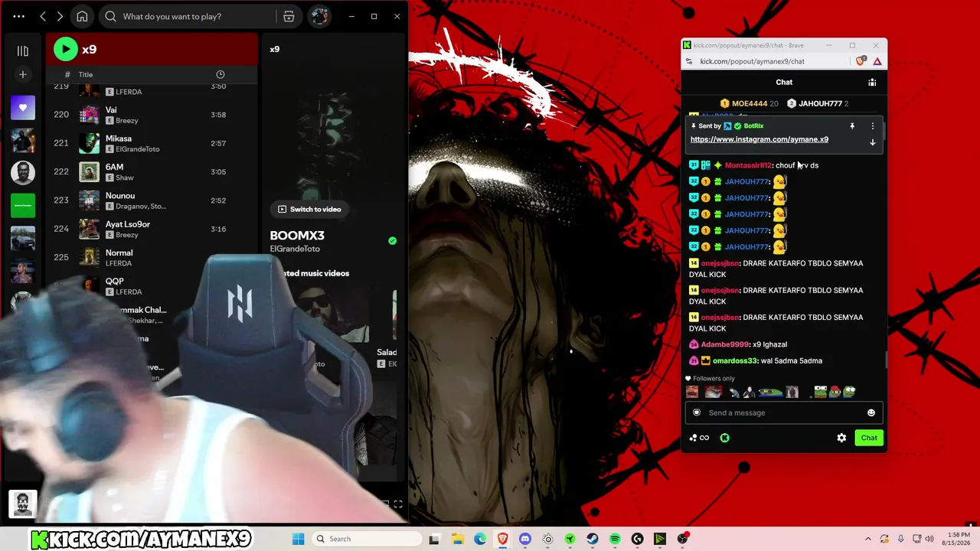This screenshot has width=980, height=551.
Task: Open Brave Shields icon
Action: [862, 61]
